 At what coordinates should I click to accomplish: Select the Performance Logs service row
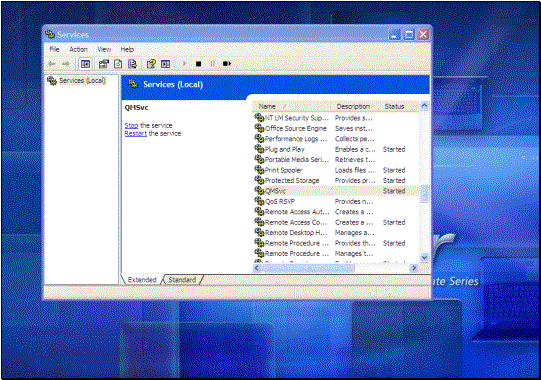(336, 139)
